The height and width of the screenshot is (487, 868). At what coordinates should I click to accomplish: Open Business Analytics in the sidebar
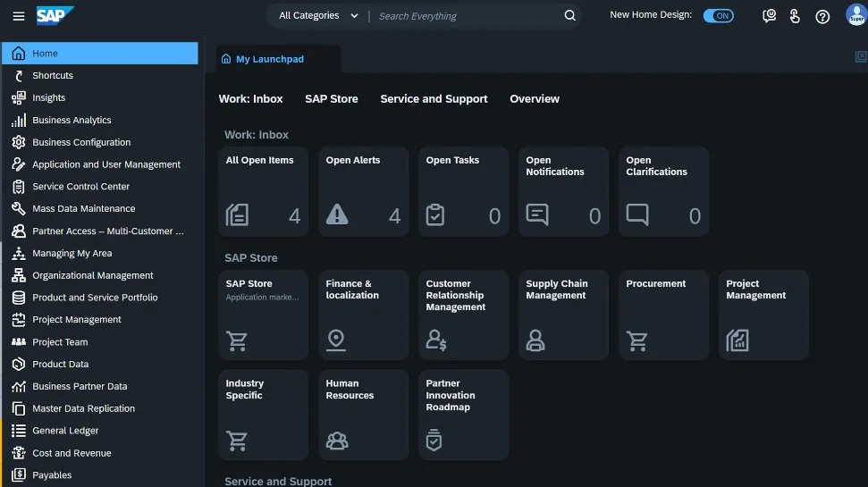[x=72, y=120]
